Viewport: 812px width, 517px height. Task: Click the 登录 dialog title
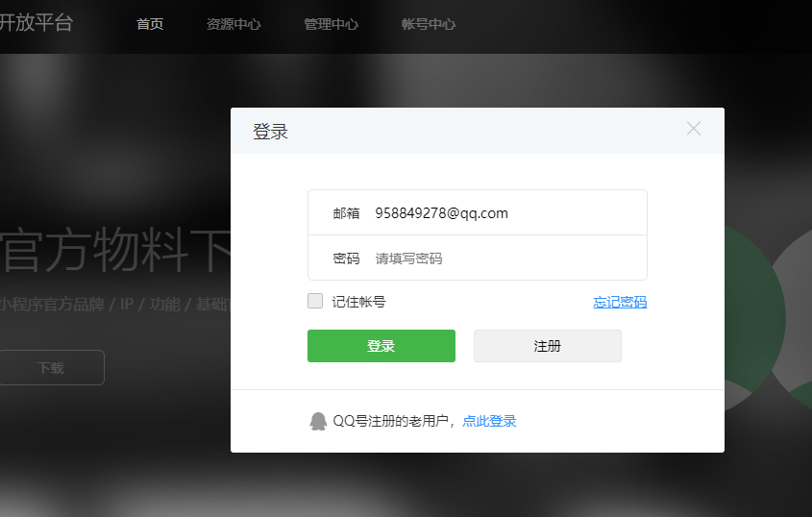pos(270,132)
